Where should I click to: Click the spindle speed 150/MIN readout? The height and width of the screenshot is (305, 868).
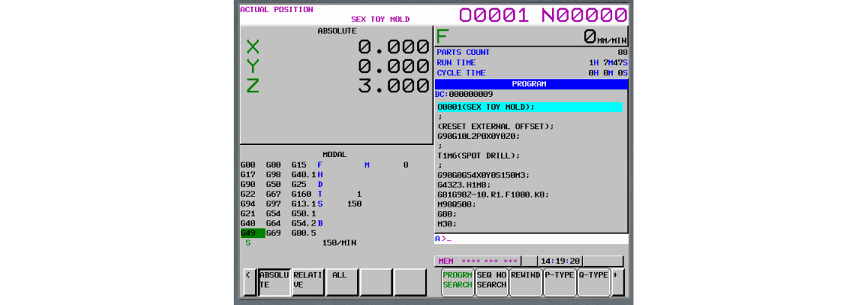point(339,243)
